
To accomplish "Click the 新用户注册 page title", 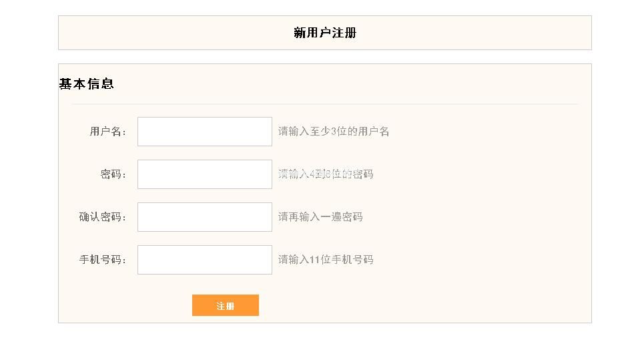I will click(x=325, y=33).
